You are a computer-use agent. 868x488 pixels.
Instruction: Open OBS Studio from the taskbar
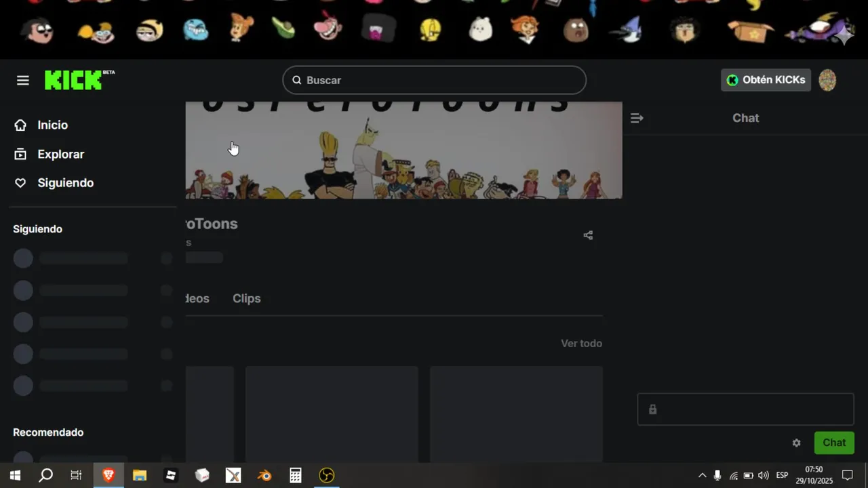[327, 475]
